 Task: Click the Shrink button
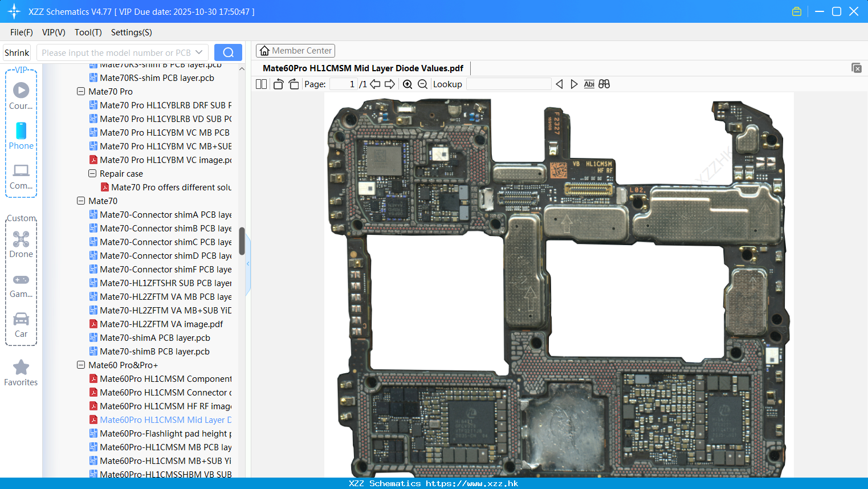pos(17,52)
